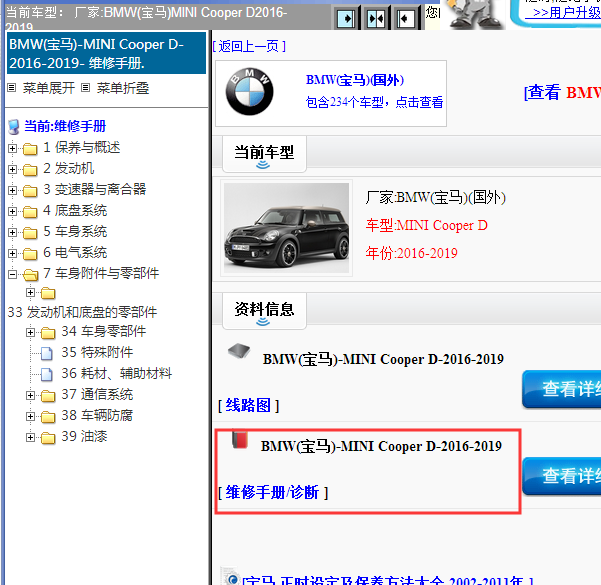Open the BMW(宝马)(国外) link
The image size is (601, 585).
(x=355, y=80)
